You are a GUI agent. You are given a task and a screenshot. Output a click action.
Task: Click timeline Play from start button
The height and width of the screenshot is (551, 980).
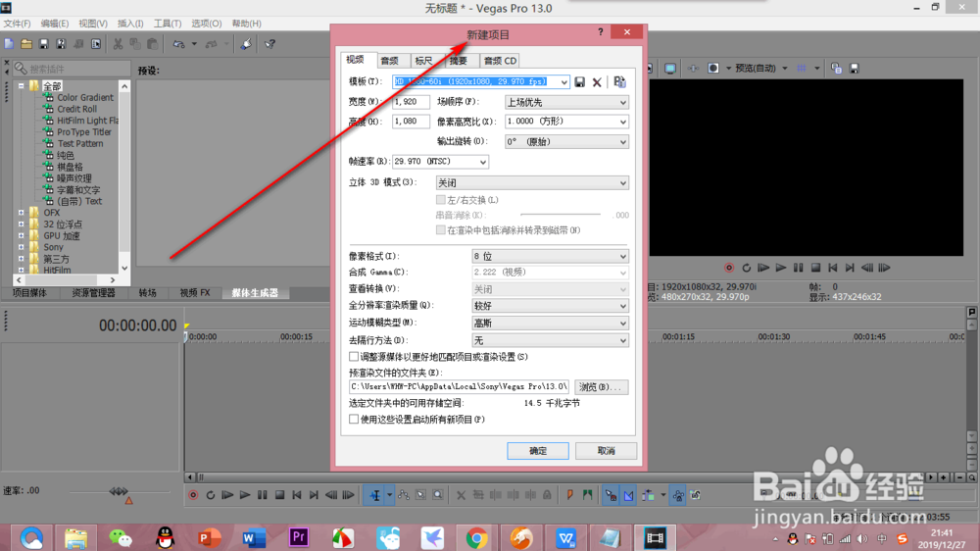(x=227, y=495)
